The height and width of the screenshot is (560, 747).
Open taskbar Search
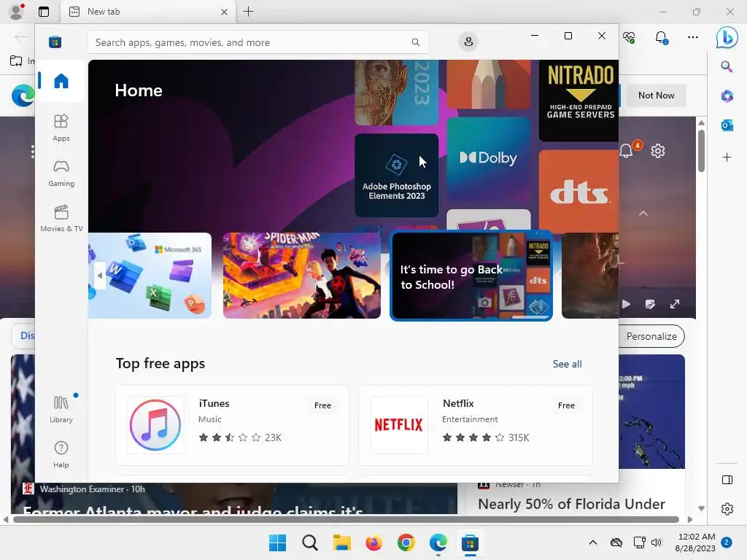(x=309, y=542)
